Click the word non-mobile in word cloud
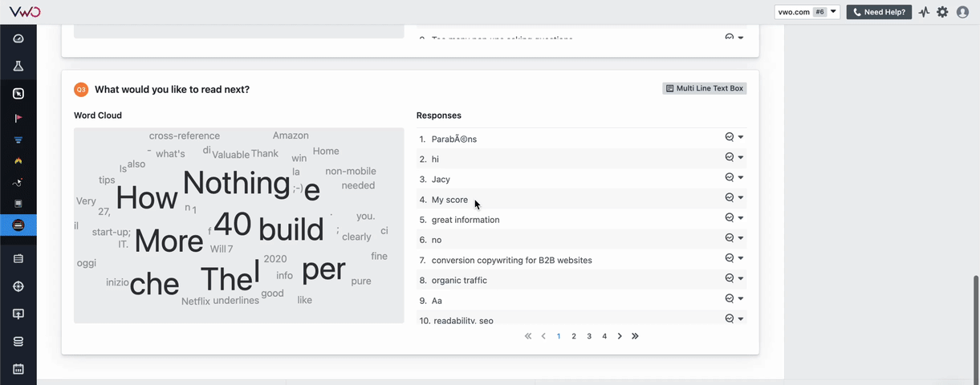The width and height of the screenshot is (980, 385). click(x=351, y=171)
